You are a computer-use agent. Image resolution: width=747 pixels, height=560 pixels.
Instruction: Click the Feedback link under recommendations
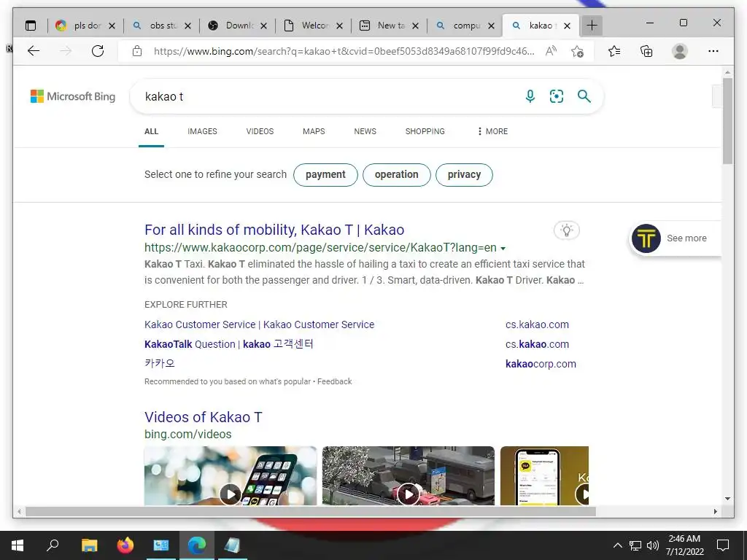click(334, 381)
